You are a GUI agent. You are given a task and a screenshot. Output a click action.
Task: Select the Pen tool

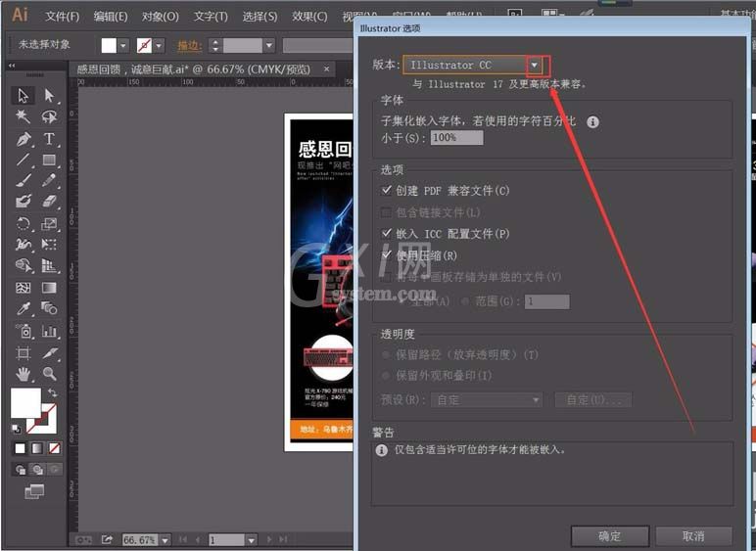(23, 139)
